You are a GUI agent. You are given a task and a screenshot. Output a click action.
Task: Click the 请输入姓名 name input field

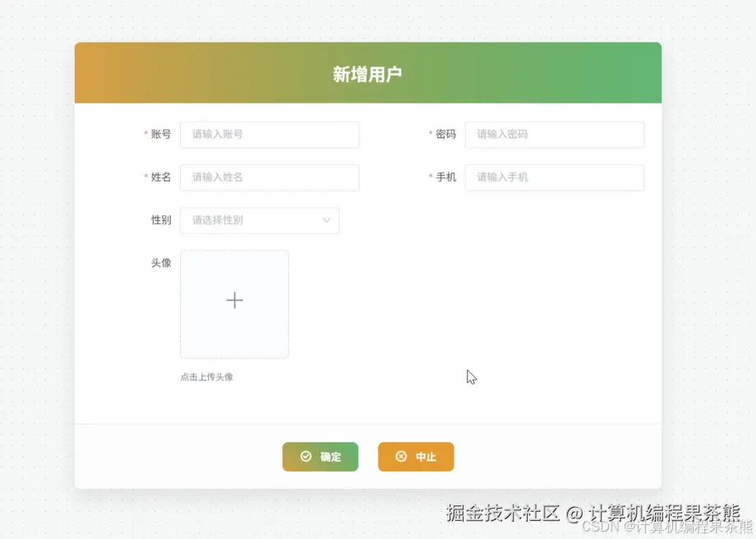[270, 177]
